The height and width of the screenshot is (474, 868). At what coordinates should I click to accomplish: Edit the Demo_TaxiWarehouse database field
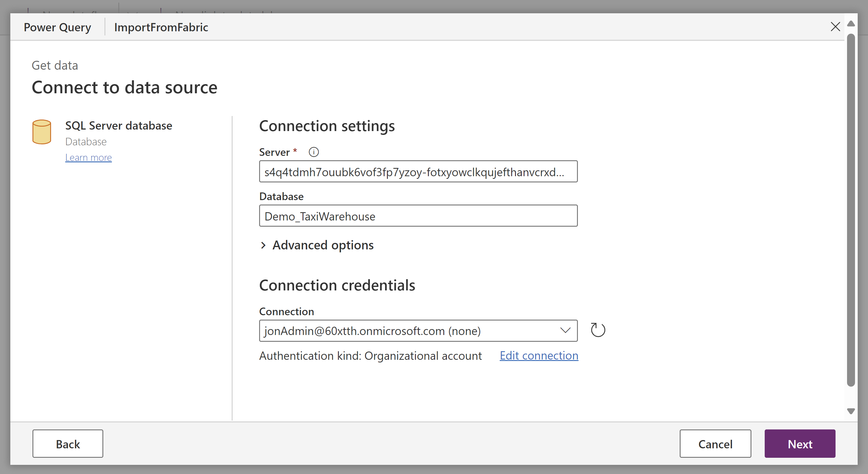tap(418, 216)
